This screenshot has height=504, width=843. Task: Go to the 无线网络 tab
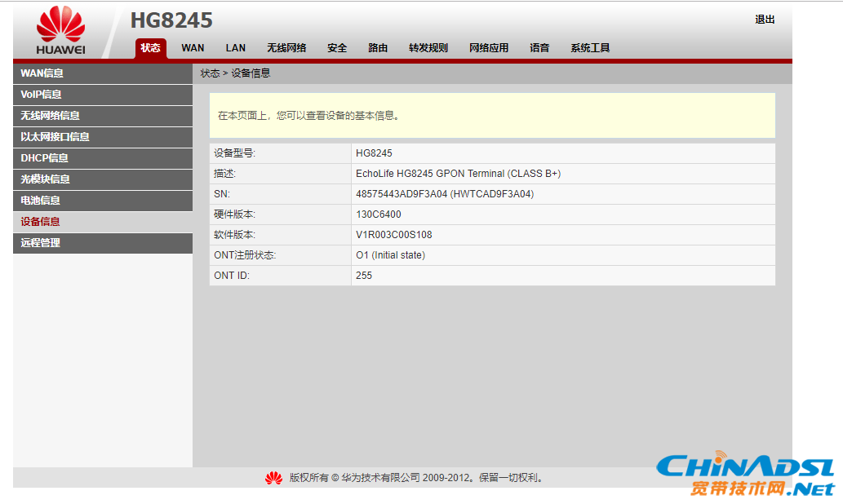(x=286, y=48)
